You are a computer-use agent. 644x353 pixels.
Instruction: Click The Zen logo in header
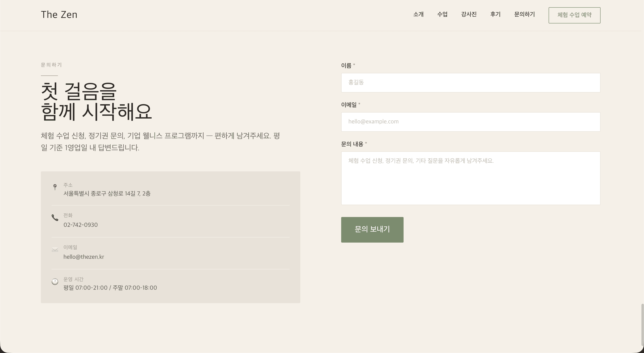(x=59, y=15)
